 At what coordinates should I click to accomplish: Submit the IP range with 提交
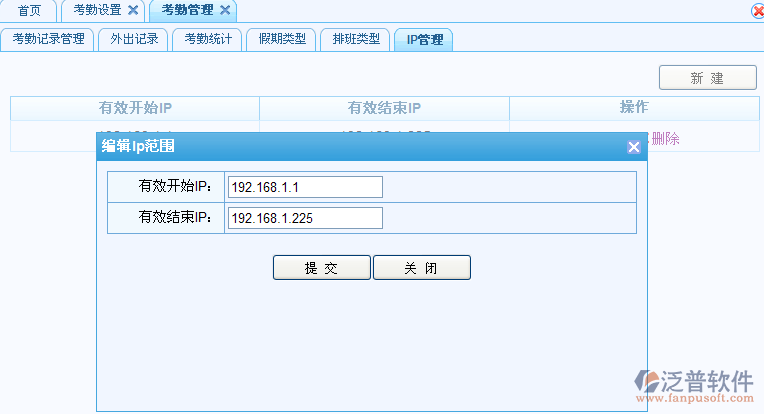coord(321,268)
